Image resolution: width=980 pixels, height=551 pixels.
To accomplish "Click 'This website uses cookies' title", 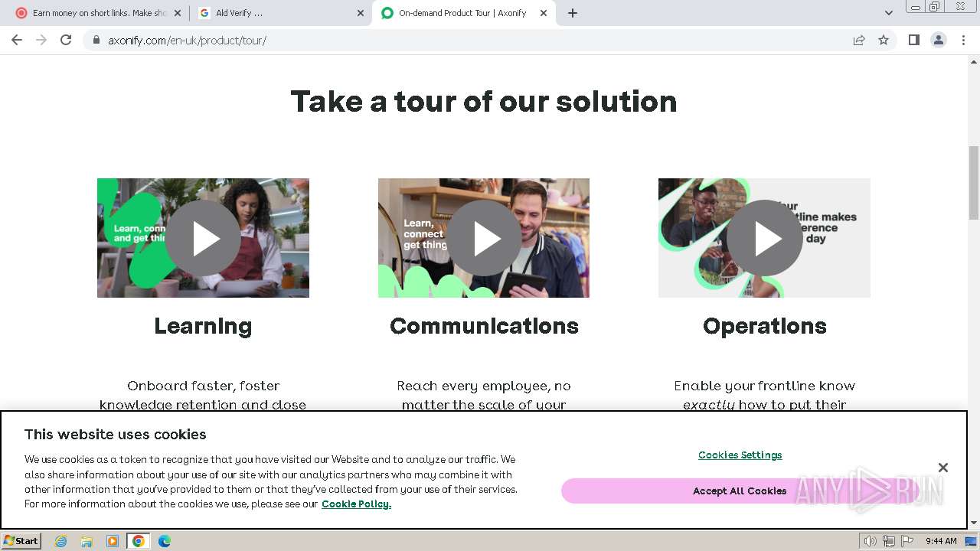I will coord(115,434).
